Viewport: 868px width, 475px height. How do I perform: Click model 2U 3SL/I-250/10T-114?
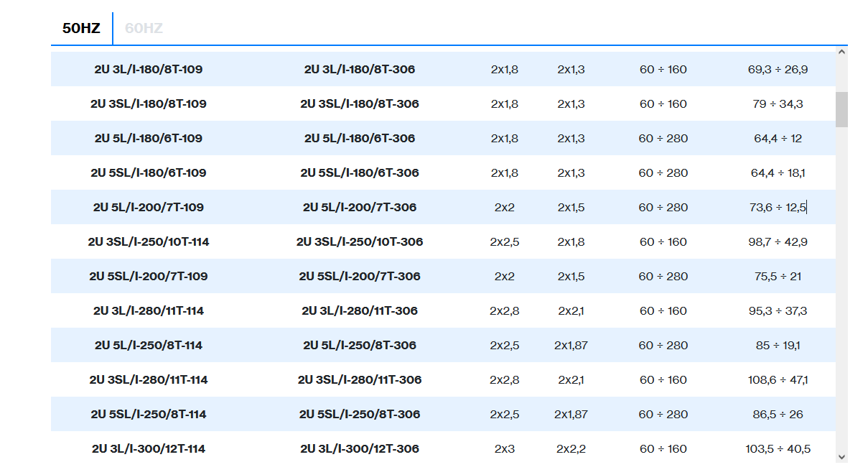[149, 242]
